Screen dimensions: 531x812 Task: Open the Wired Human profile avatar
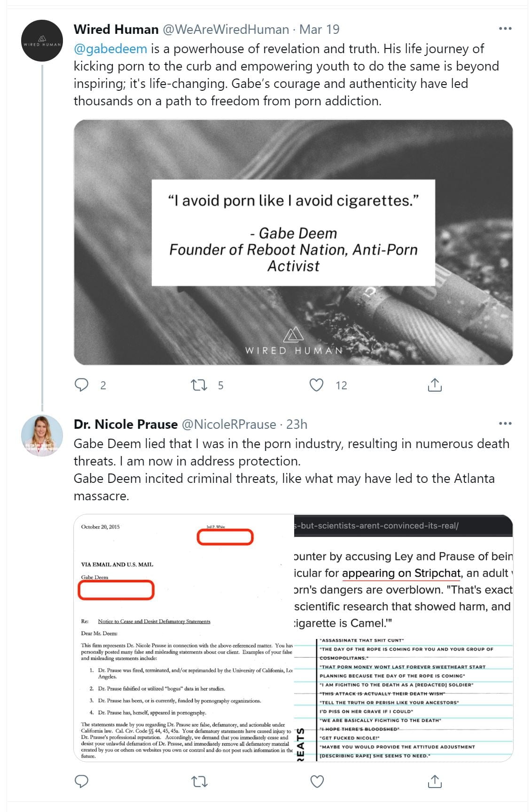(42, 41)
